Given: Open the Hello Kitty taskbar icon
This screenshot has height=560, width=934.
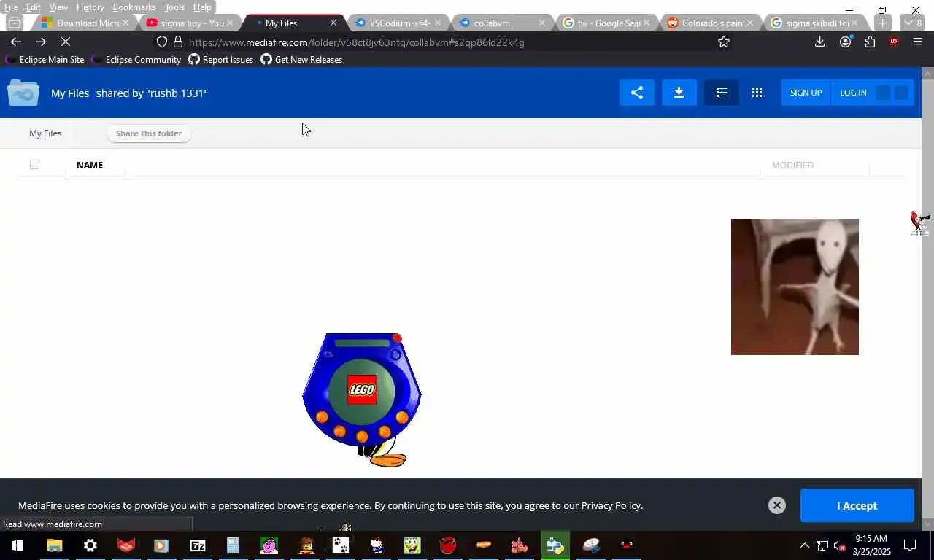Looking at the screenshot, I should pyautogui.click(x=377, y=545).
